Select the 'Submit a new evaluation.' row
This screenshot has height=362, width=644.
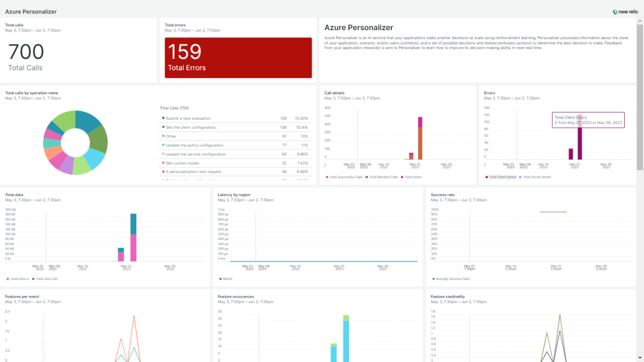pyautogui.click(x=235, y=118)
